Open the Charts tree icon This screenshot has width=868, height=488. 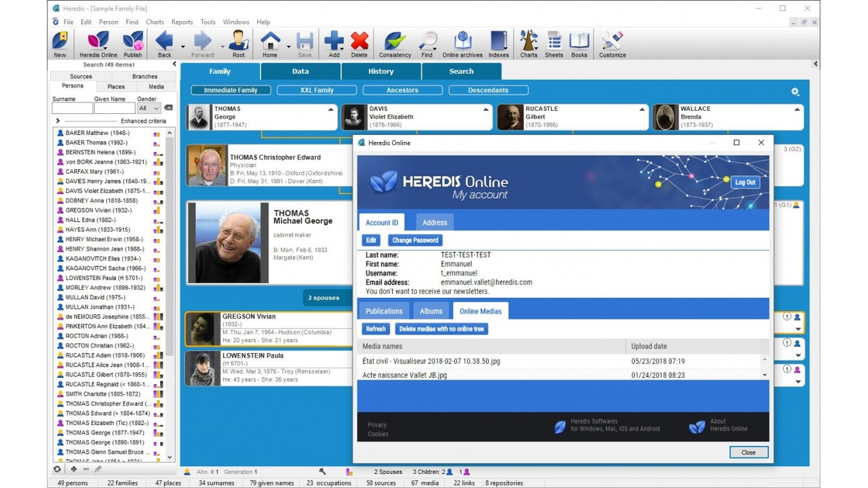(x=529, y=44)
